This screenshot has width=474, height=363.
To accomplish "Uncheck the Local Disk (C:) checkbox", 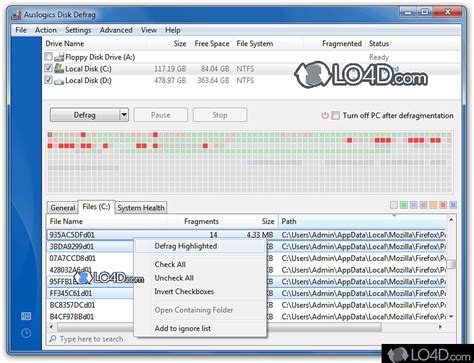I will tap(49, 68).
